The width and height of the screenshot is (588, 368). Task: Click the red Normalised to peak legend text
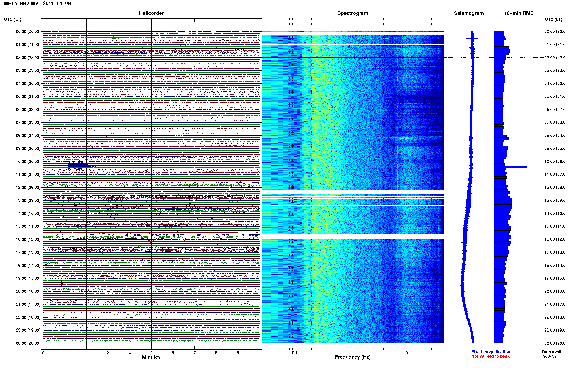(490, 356)
